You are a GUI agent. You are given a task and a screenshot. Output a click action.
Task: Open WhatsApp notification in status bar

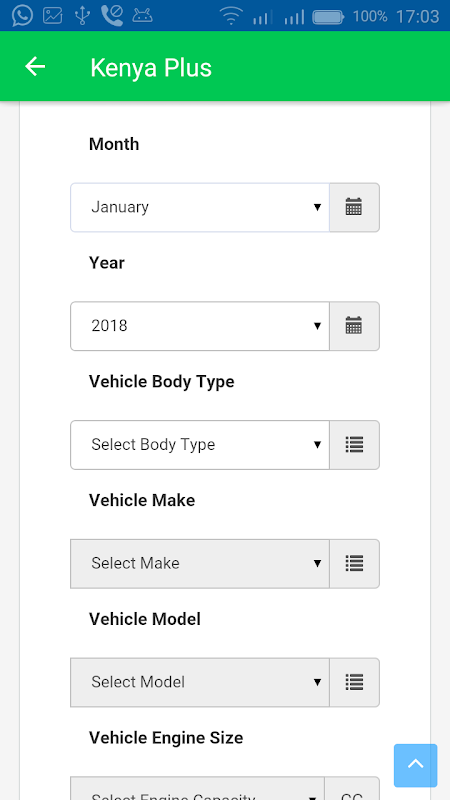click(x=22, y=15)
